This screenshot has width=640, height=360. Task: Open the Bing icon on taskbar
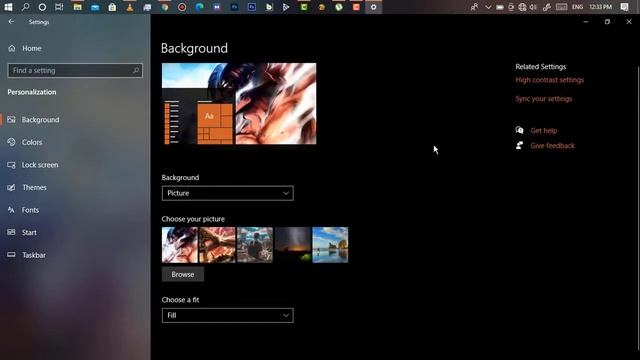(x=269, y=7)
